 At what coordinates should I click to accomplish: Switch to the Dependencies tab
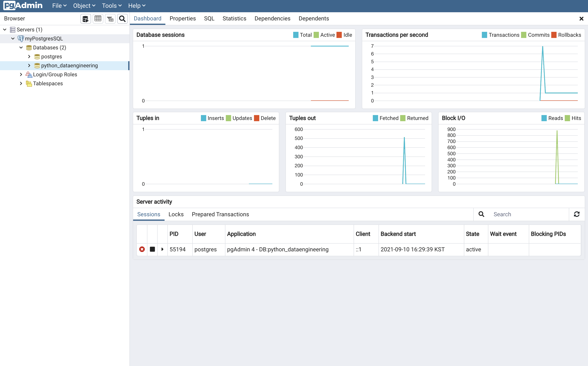[272, 18]
